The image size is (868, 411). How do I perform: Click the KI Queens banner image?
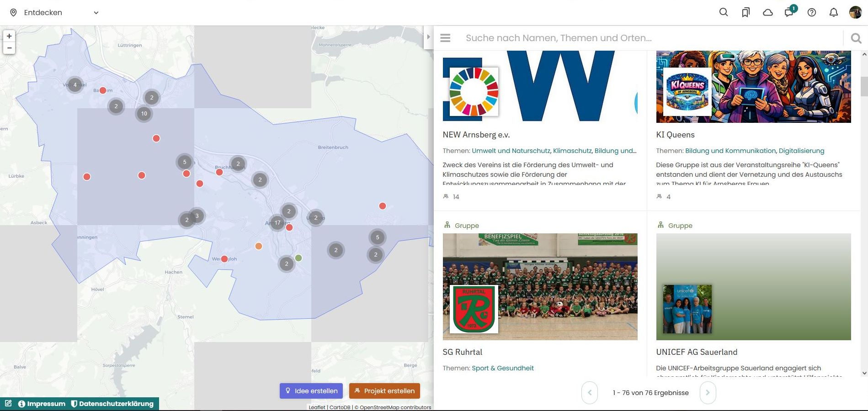coord(753,86)
